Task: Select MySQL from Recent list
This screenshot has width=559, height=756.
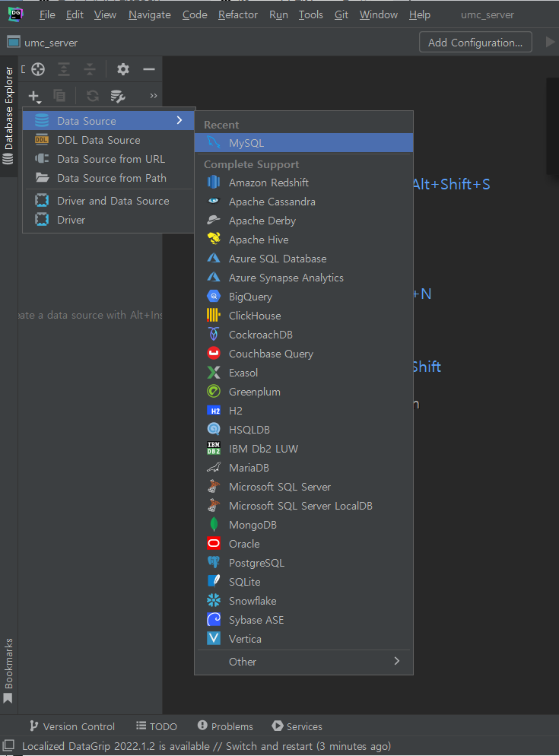Action: pos(304,143)
